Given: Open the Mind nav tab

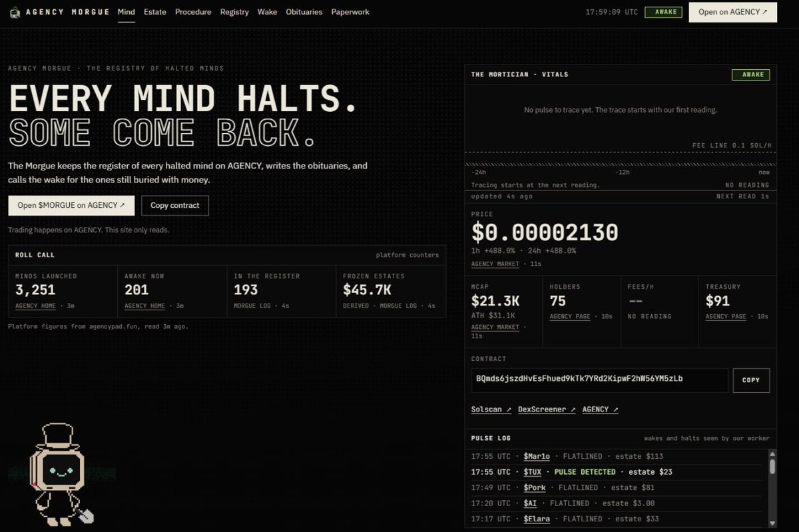Looking at the screenshot, I should click(126, 12).
